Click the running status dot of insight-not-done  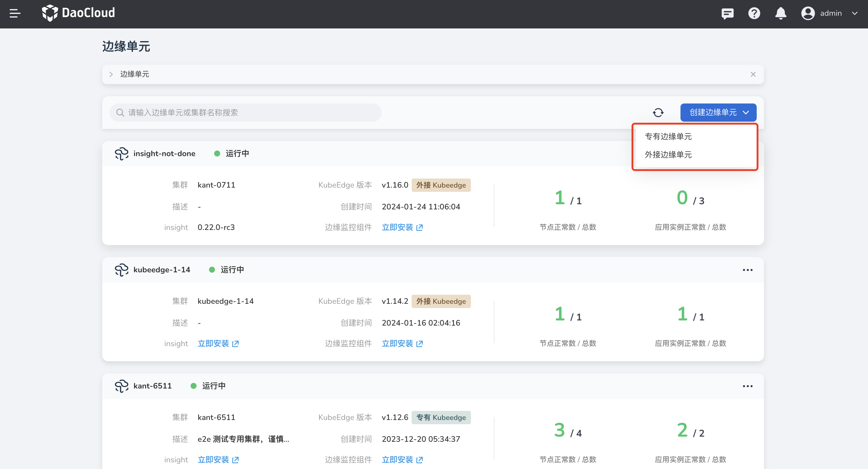point(217,153)
